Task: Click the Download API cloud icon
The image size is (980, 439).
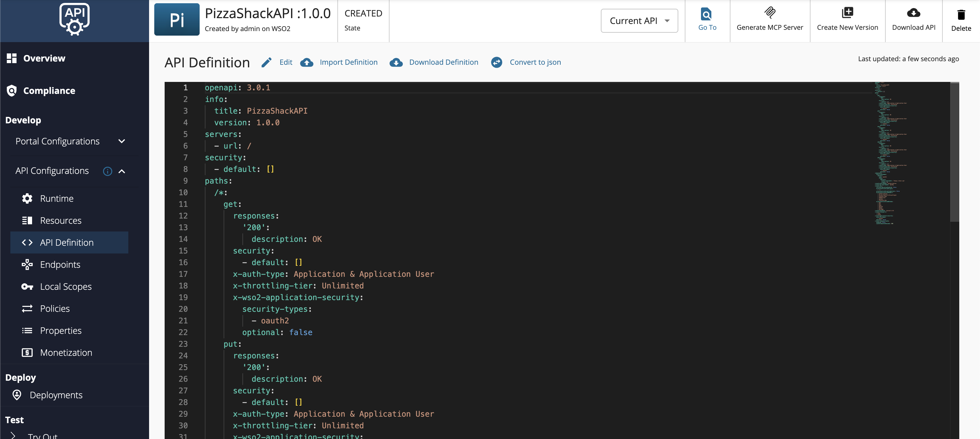Action: pyautogui.click(x=914, y=13)
